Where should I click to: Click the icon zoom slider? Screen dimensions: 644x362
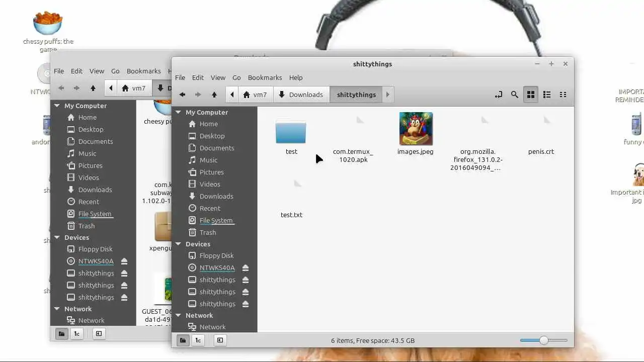coord(544,340)
